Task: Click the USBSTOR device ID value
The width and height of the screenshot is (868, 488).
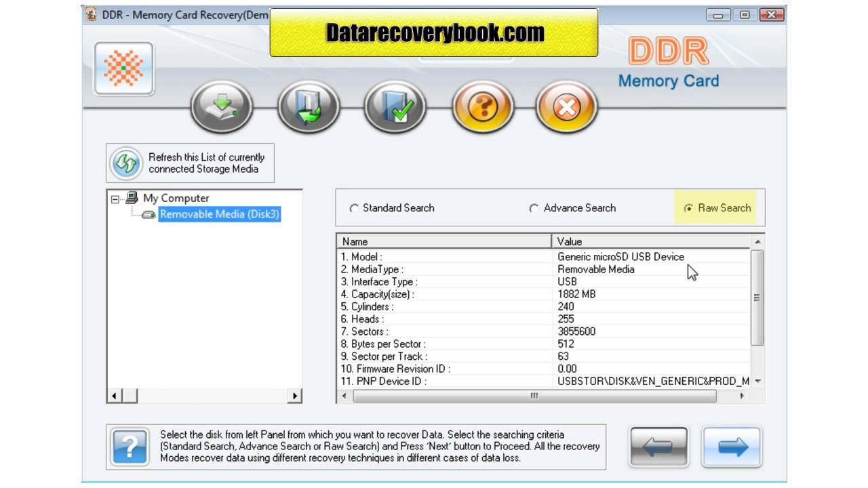Action: coord(653,381)
